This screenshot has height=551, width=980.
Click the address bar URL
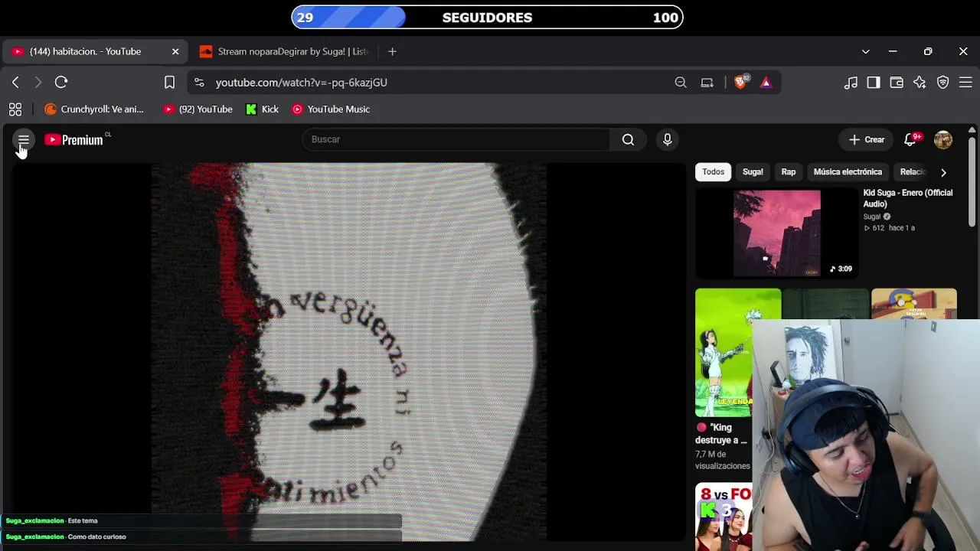point(301,82)
